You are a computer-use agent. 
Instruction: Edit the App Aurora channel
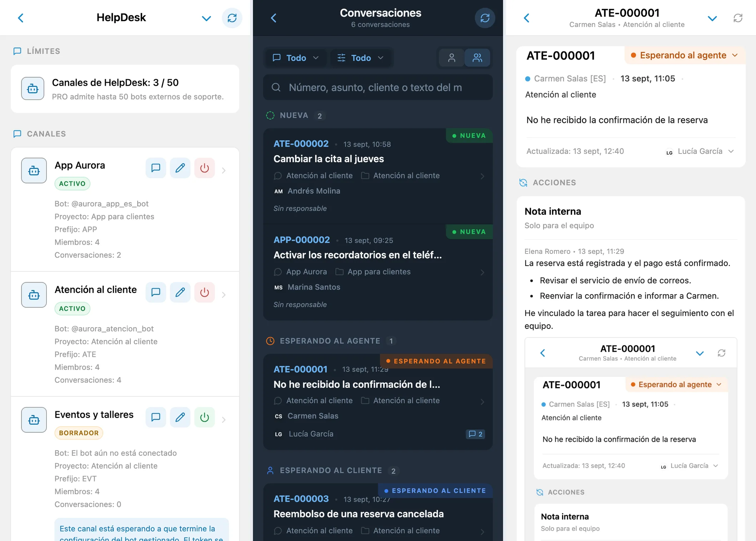tap(180, 168)
